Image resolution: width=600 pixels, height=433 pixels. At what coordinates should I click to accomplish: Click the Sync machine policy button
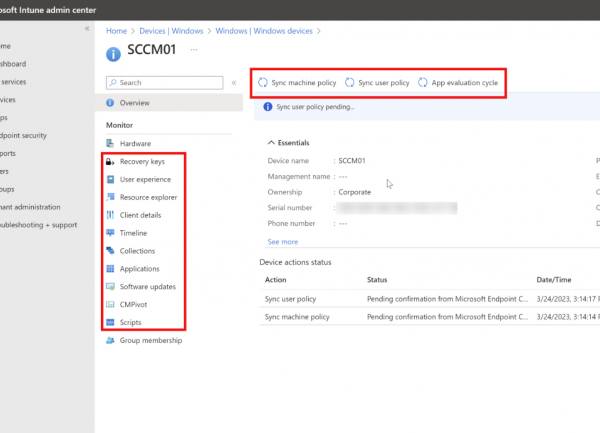[x=297, y=83]
